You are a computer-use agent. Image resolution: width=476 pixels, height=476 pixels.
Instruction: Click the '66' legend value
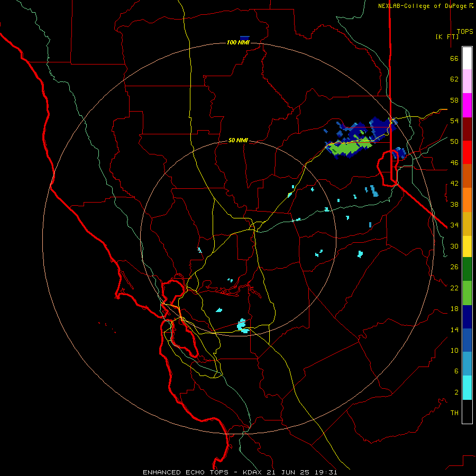click(x=454, y=58)
